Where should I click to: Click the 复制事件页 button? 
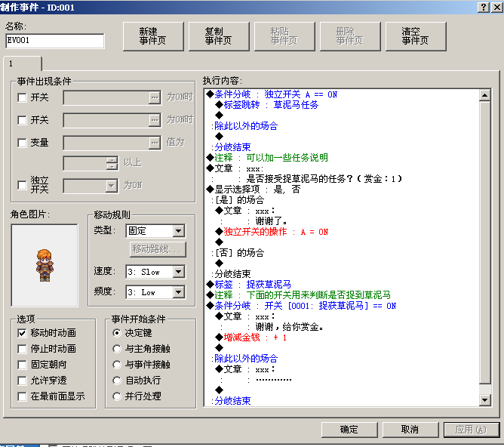click(x=219, y=36)
